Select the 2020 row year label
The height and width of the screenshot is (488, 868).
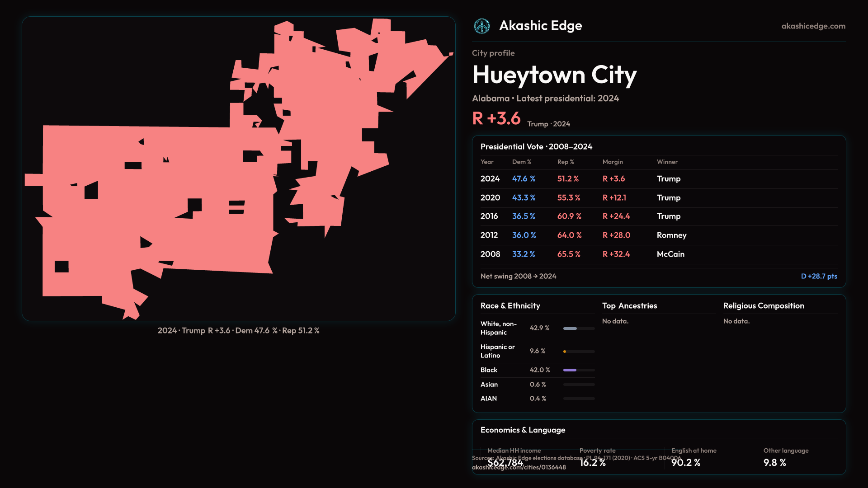(490, 198)
